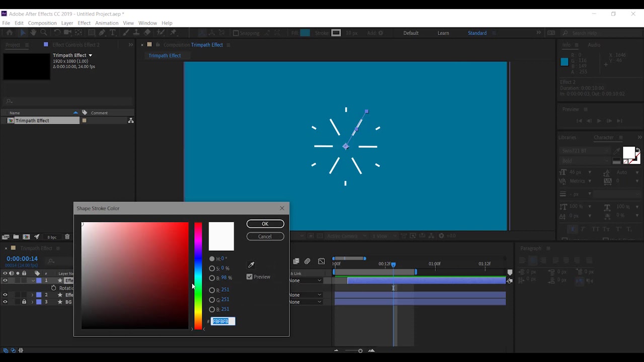The height and width of the screenshot is (362, 644).
Task: Unlock layer 3 BG
Action: 24,302
